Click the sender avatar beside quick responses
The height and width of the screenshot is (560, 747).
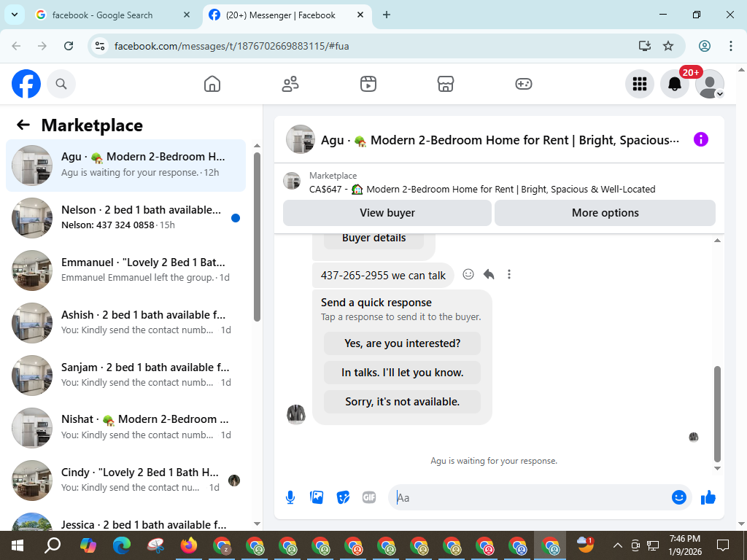[296, 415]
